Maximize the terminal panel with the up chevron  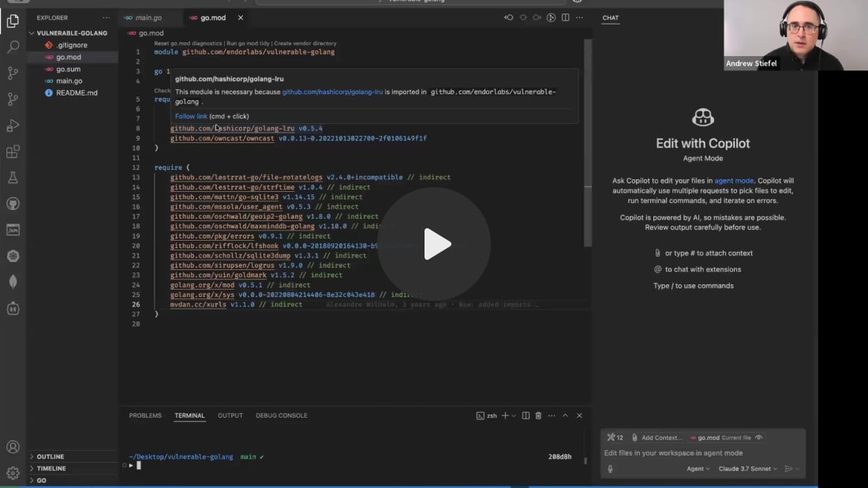pos(565,415)
